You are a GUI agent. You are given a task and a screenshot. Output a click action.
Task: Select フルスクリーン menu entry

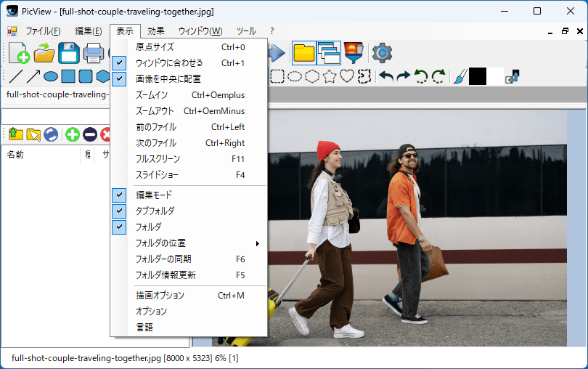tap(158, 159)
